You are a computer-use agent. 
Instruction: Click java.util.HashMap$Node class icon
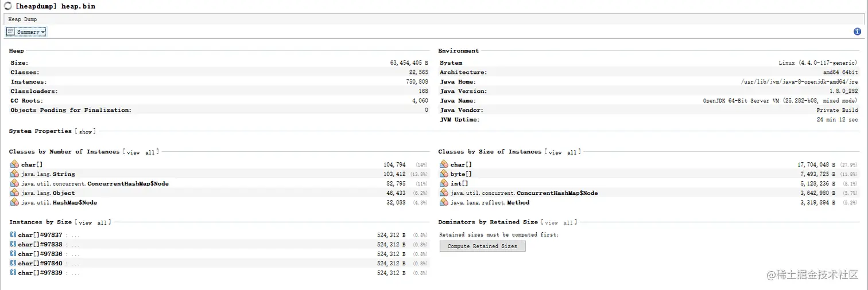click(14, 202)
